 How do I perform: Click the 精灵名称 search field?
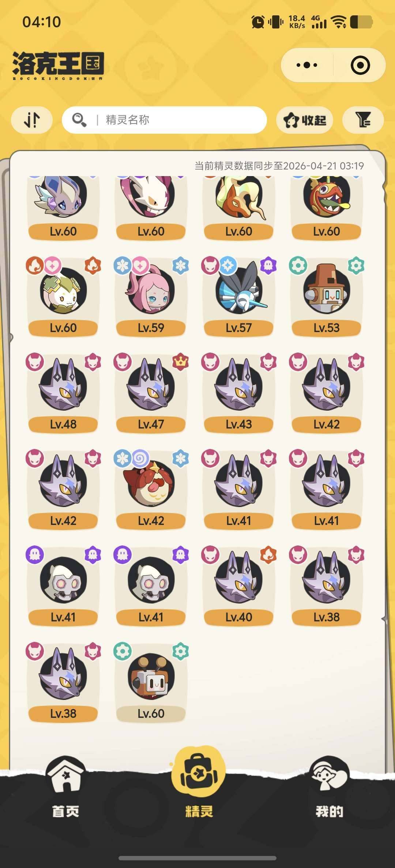(x=164, y=120)
